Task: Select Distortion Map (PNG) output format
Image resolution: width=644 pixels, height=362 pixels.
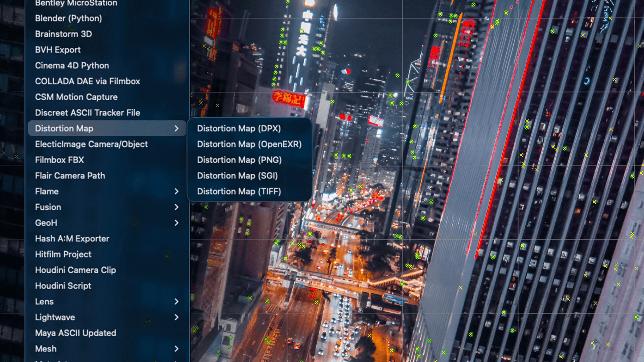Action: pos(239,160)
